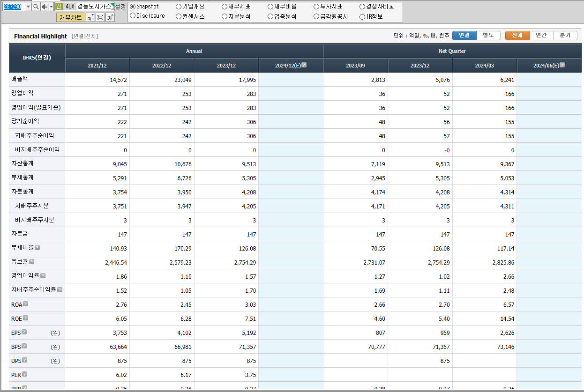Click the Annual column group header
The width and height of the screenshot is (584, 392).
pos(194,51)
